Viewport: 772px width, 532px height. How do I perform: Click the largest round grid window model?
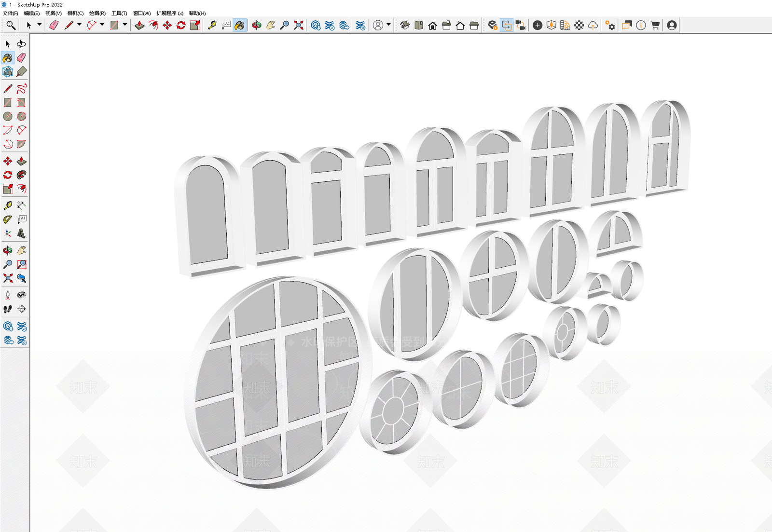278,382
